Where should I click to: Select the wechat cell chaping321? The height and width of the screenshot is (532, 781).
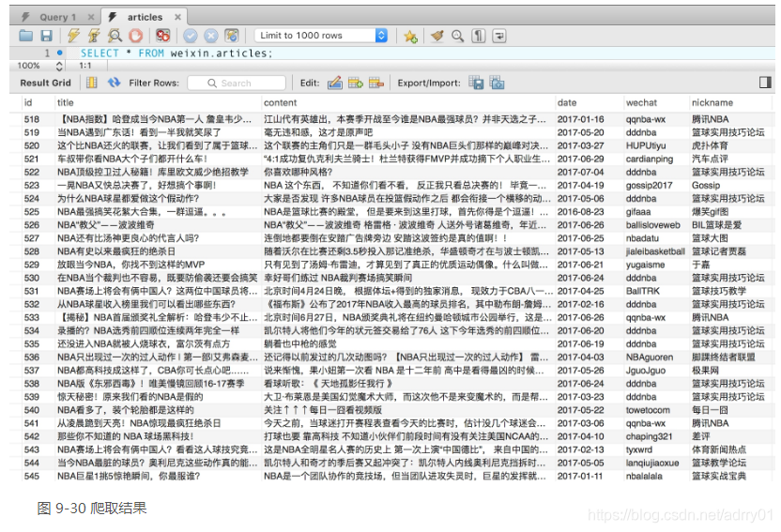[x=649, y=436]
